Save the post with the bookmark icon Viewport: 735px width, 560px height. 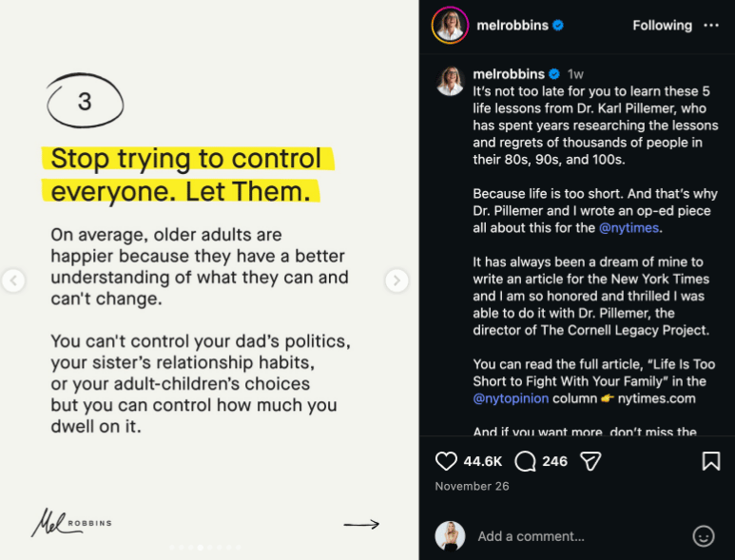point(710,461)
